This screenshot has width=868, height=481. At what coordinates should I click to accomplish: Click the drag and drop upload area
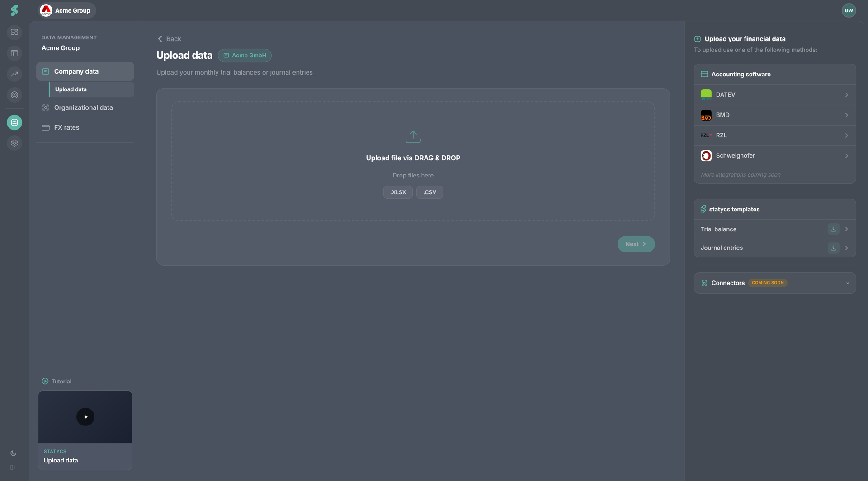(x=413, y=161)
